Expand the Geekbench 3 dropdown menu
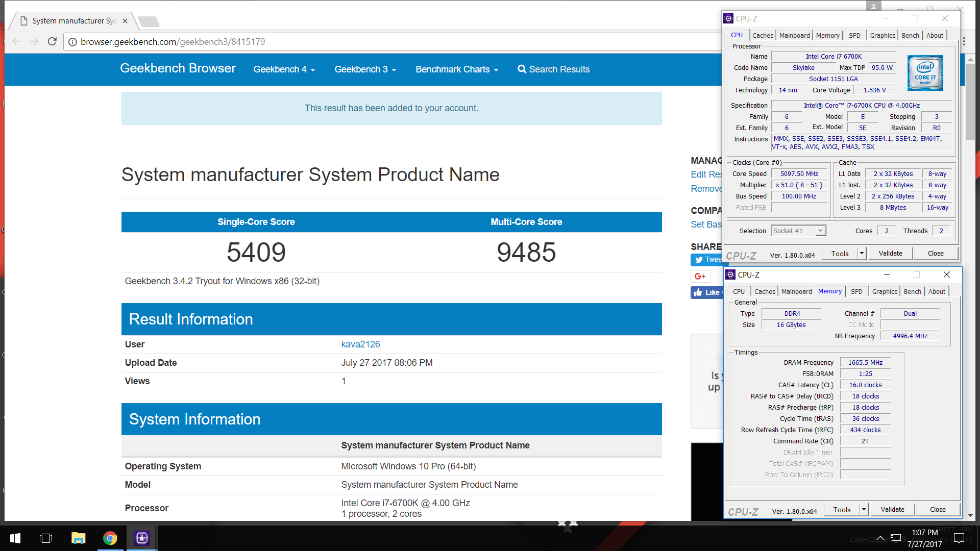The height and width of the screenshot is (551, 980). 365,69
